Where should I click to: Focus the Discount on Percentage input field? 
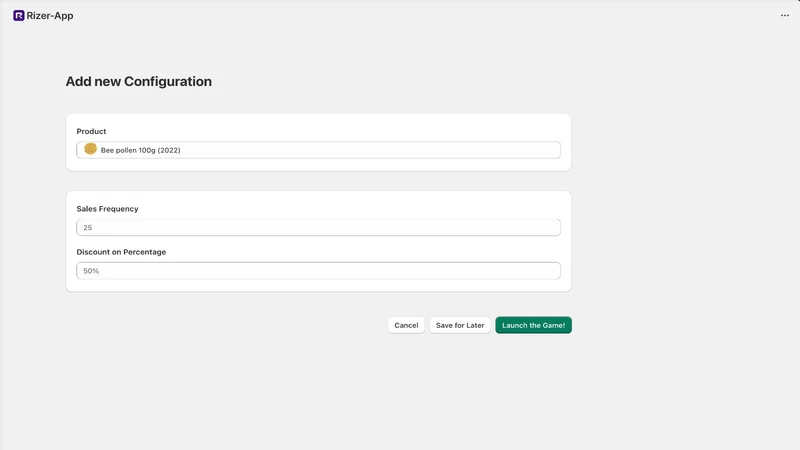pyautogui.click(x=318, y=271)
